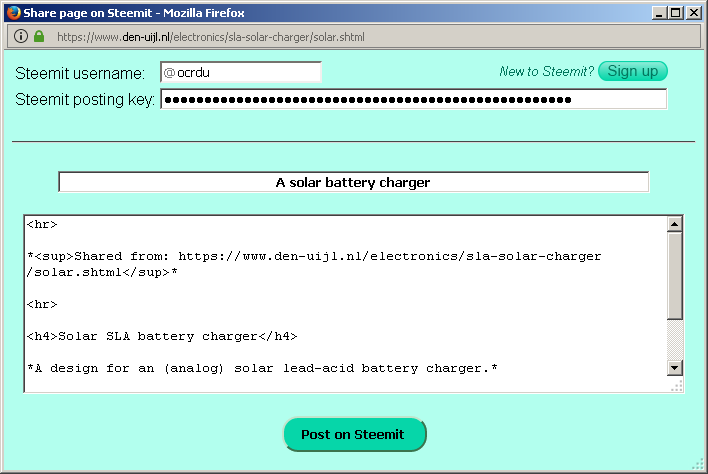Click the text area scrollbar up arrow
The height and width of the screenshot is (474, 708).
click(675, 224)
